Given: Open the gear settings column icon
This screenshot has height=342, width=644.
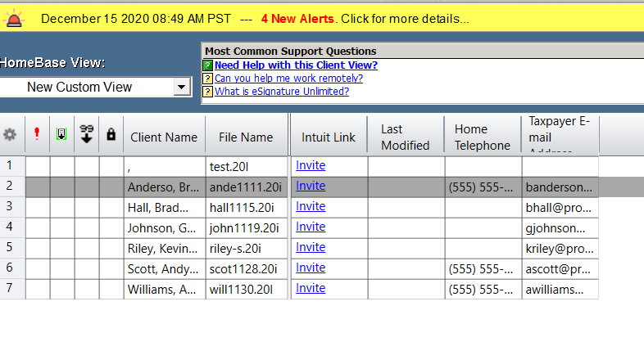Looking at the screenshot, I should click(x=11, y=136).
